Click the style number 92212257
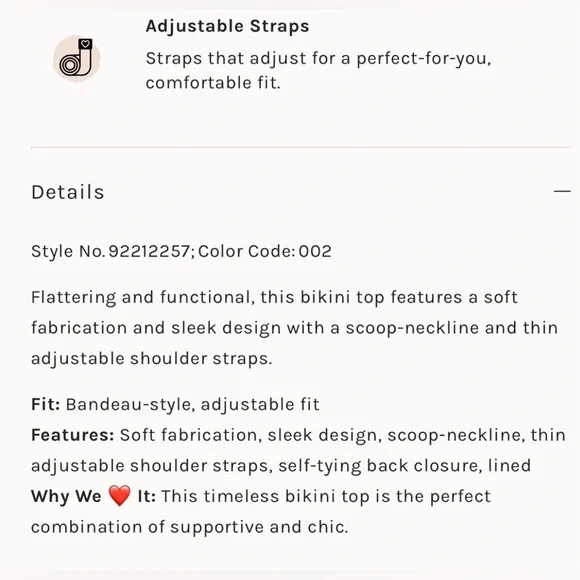580x580 pixels. coord(149,251)
